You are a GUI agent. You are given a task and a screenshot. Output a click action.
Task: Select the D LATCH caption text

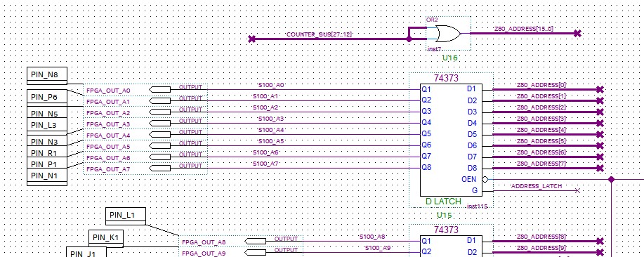[443, 202]
